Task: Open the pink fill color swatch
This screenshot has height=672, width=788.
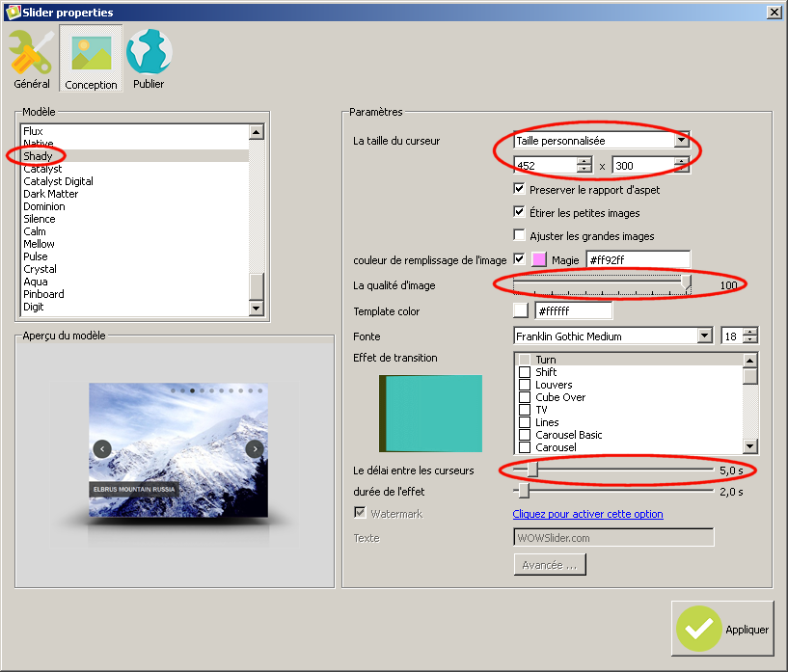Action: pos(539,259)
